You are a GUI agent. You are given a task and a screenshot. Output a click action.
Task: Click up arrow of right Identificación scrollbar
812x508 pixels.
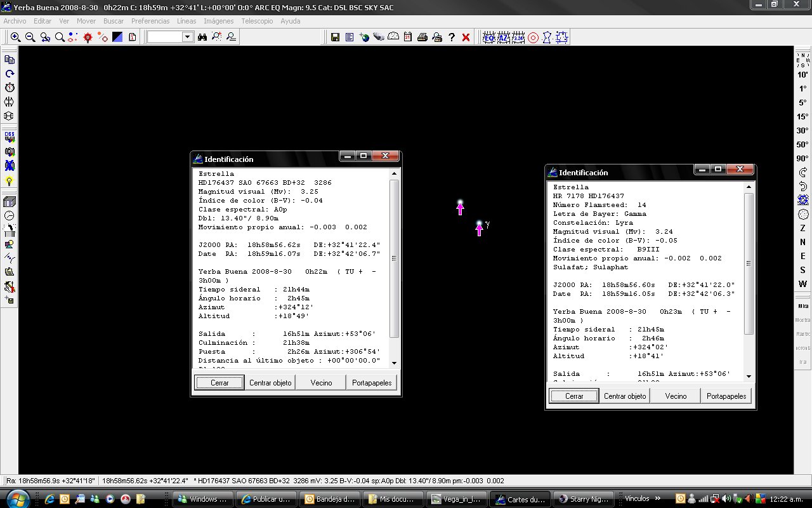(x=749, y=187)
